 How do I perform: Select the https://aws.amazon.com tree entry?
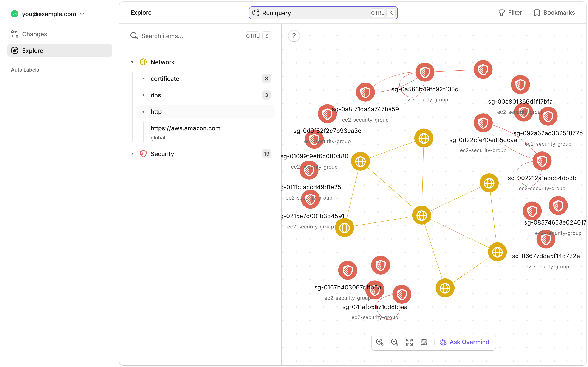tap(185, 128)
